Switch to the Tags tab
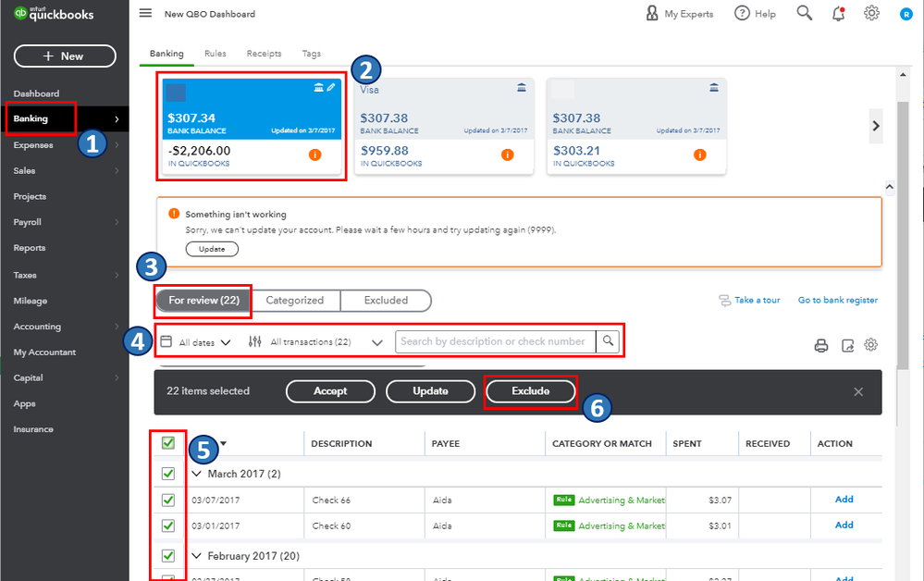Screen dimensions: 924x581 [x=311, y=54]
